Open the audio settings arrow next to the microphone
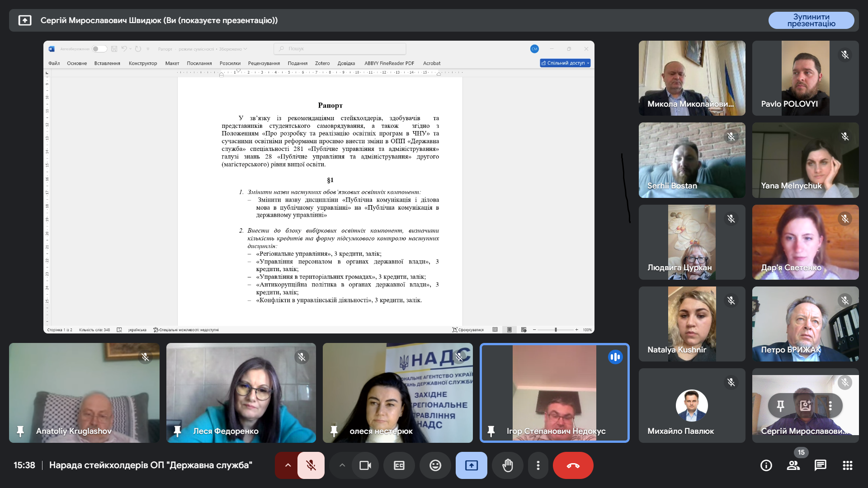 coord(288,465)
